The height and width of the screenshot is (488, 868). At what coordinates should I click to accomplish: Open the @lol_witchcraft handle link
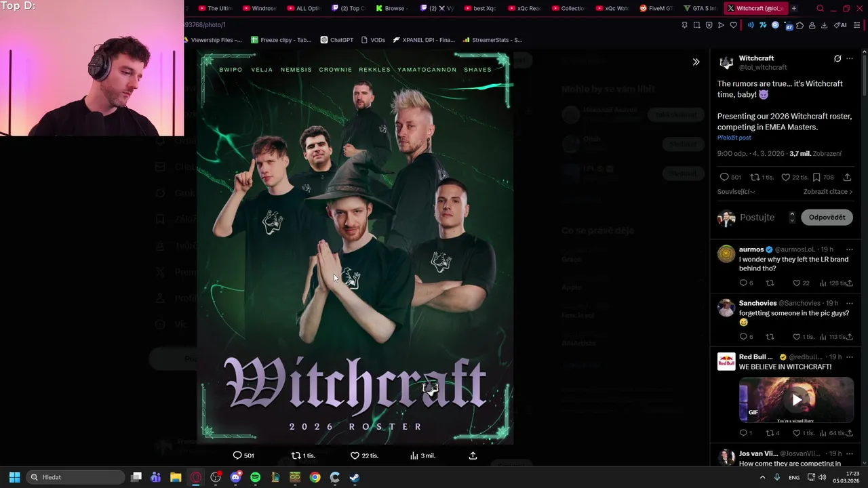763,68
